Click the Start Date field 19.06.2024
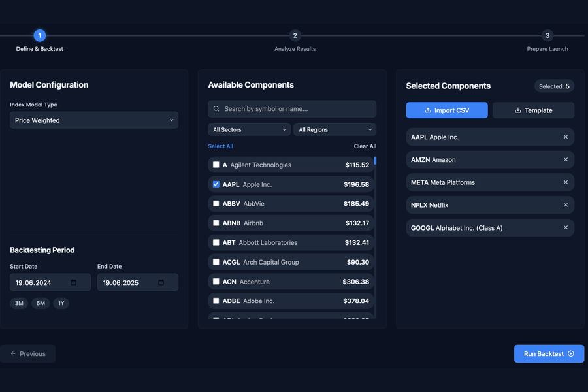The width and height of the screenshot is (588, 392). click(50, 282)
